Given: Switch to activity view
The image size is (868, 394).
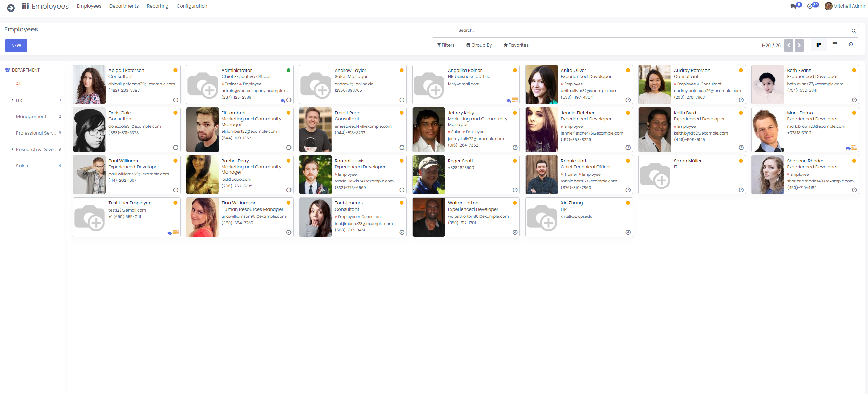Looking at the screenshot, I should pos(851,45).
